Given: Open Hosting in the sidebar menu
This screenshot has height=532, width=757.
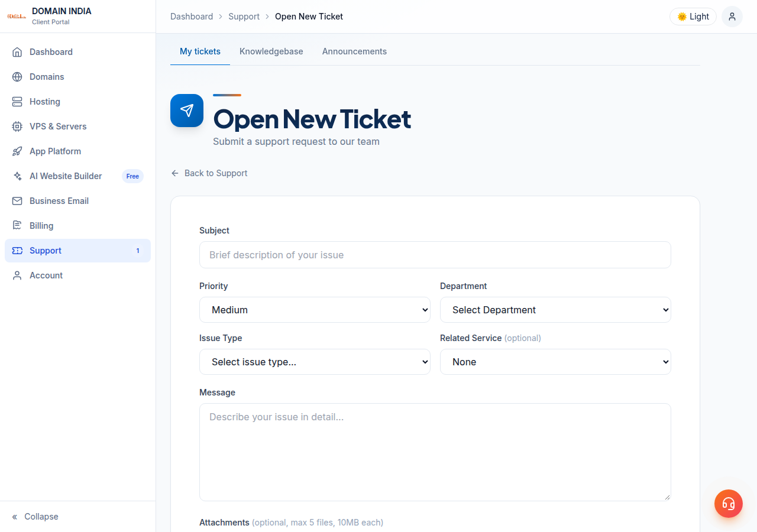Looking at the screenshot, I should point(77,102).
